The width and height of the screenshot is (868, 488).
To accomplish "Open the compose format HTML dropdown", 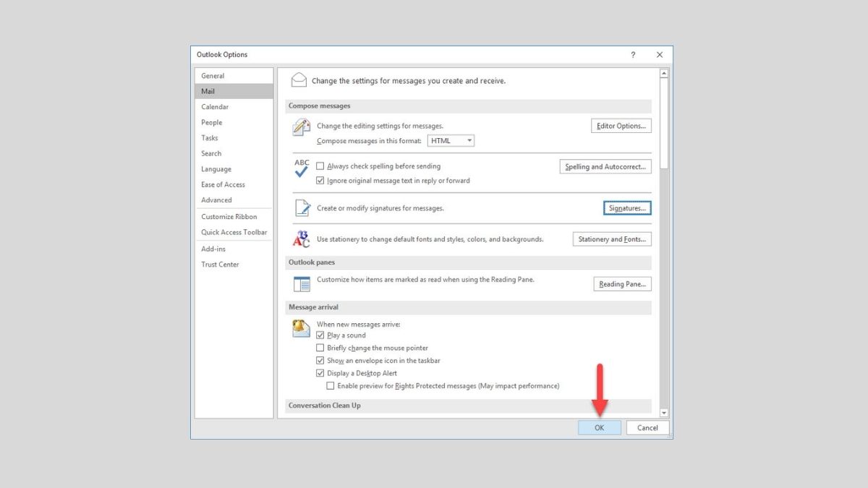I will [451, 141].
